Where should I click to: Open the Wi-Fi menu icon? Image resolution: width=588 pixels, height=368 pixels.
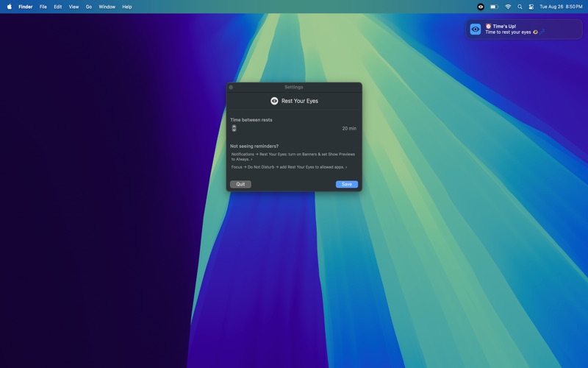(x=508, y=7)
